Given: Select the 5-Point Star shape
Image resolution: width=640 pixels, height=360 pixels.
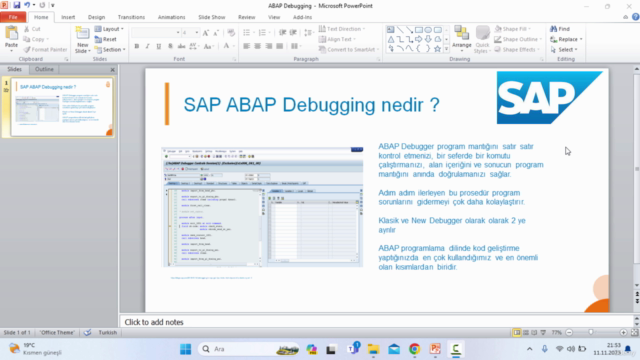Looking at the screenshot, I should (438, 49).
